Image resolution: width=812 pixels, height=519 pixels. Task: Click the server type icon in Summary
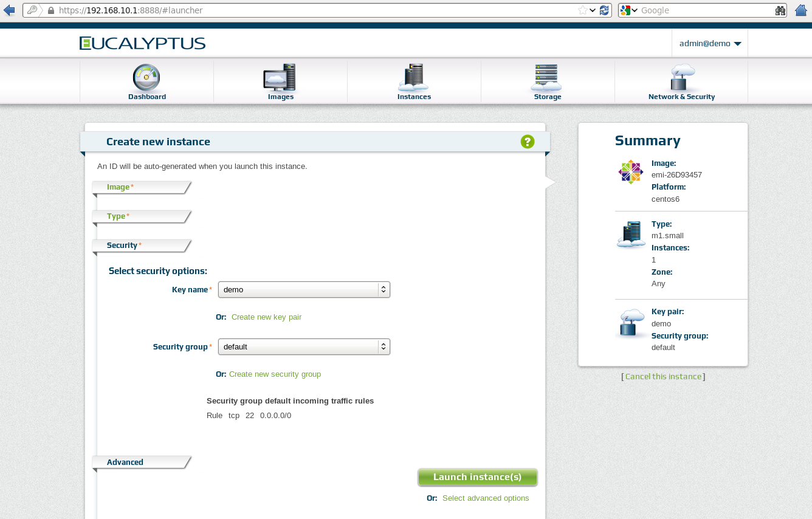(631, 235)
